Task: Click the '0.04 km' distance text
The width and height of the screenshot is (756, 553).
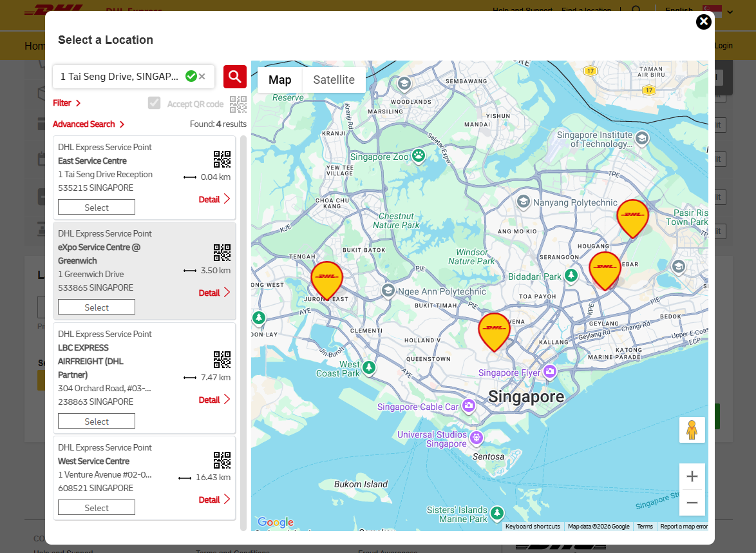Action: click(216, 177)
